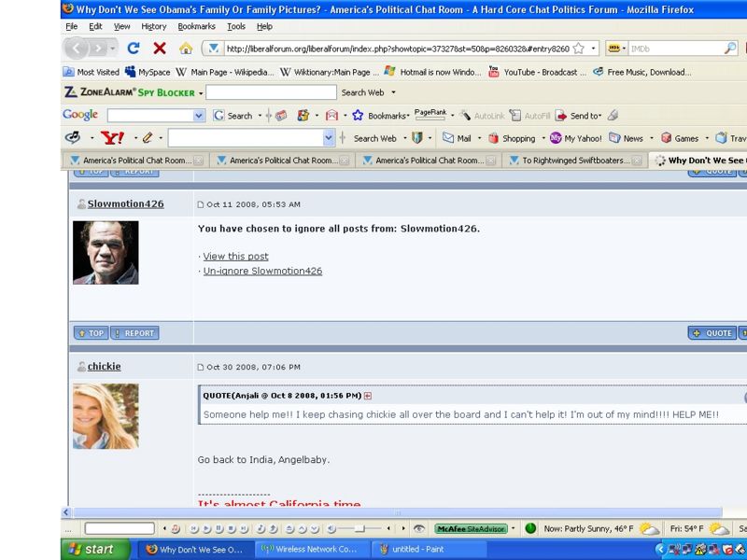
Task: Click the Yahoo! logo toolbar icon
Action: 113,138
